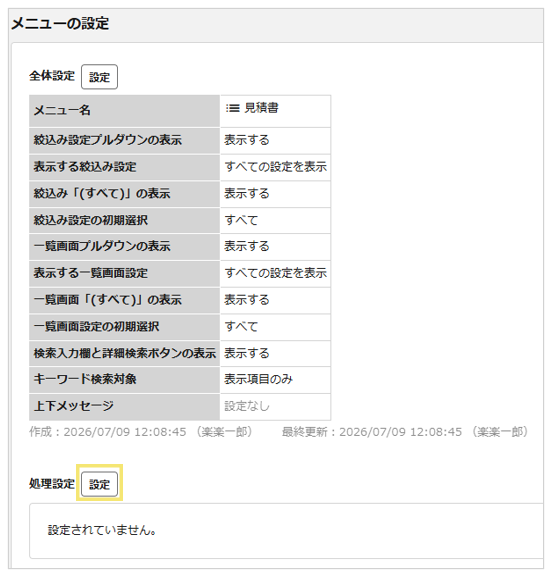This screenshot has height=575, width=550.
Task: Click 表示する value for 一覧画面プルダウンの表示
Action: [x=247, y=246]
